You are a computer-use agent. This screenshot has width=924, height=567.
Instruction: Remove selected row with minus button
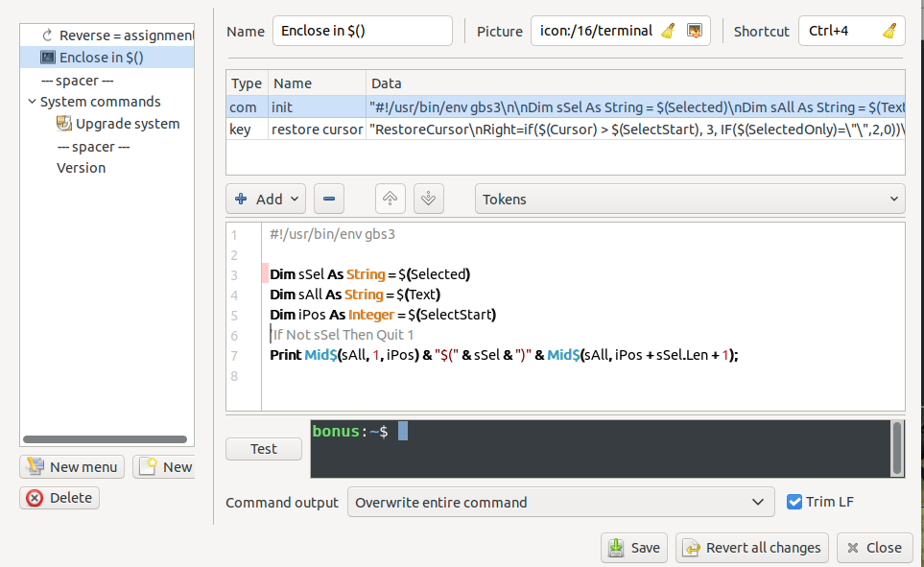pos(328,199)
